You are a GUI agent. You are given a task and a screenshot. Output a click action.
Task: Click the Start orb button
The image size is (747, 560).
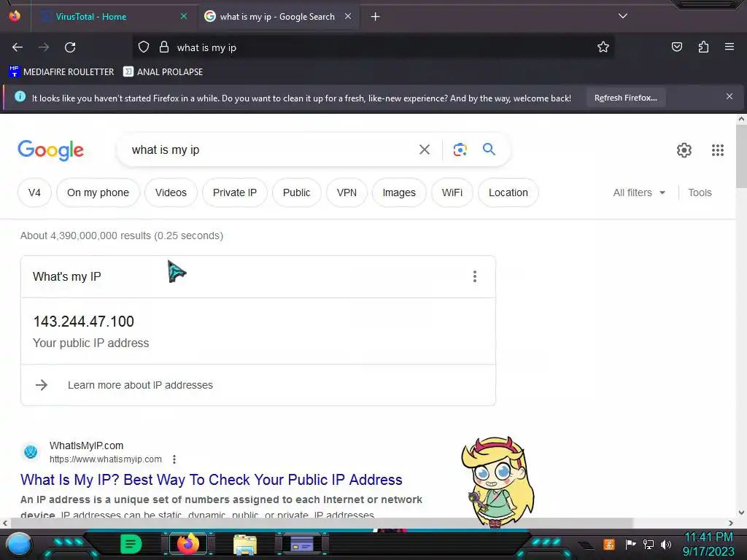point(19,545)
